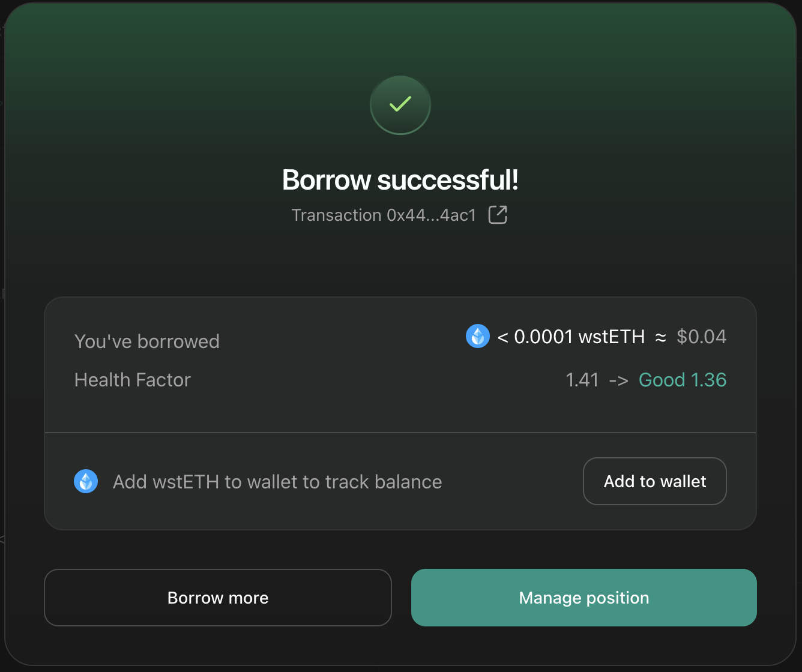Click the < 0.0001 wstETH amount

pos(571,337)
